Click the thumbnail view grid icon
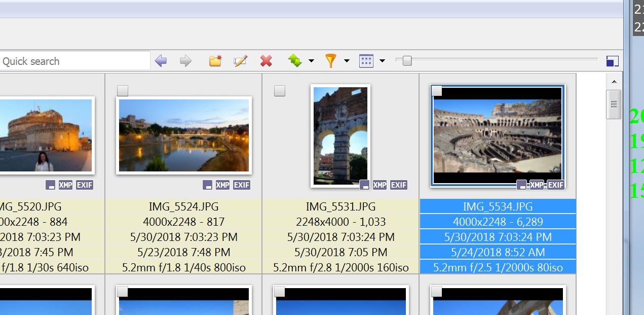The height and width of the screenshot is (315, 644). (366, 61)
